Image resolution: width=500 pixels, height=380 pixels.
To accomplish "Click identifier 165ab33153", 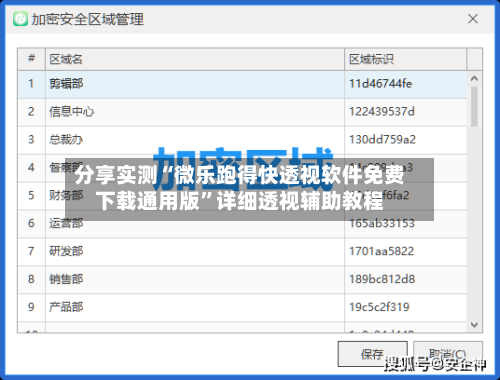I will [382, 223].
